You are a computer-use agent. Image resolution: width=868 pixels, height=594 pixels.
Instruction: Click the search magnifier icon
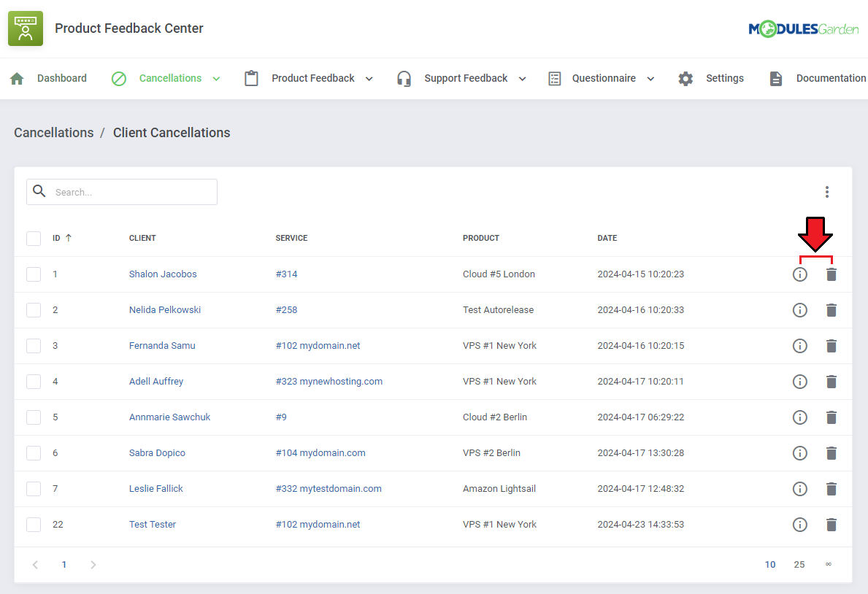point(39,191)
